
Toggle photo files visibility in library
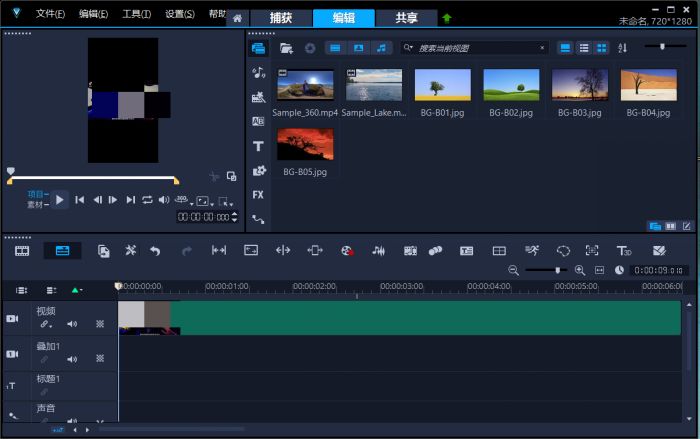click(358, 48)
